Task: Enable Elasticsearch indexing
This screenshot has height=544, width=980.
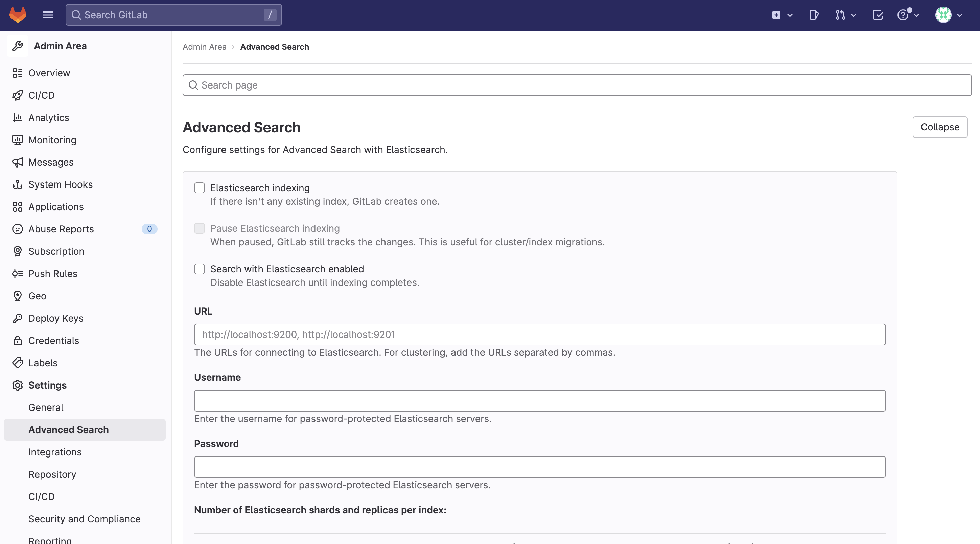Action: coord(200,188)
